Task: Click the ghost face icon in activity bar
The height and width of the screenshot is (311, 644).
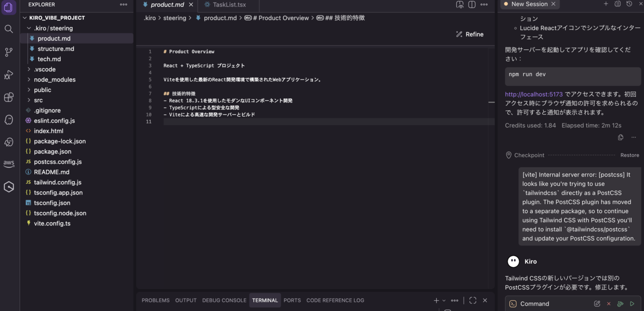Action: (9, 120)
